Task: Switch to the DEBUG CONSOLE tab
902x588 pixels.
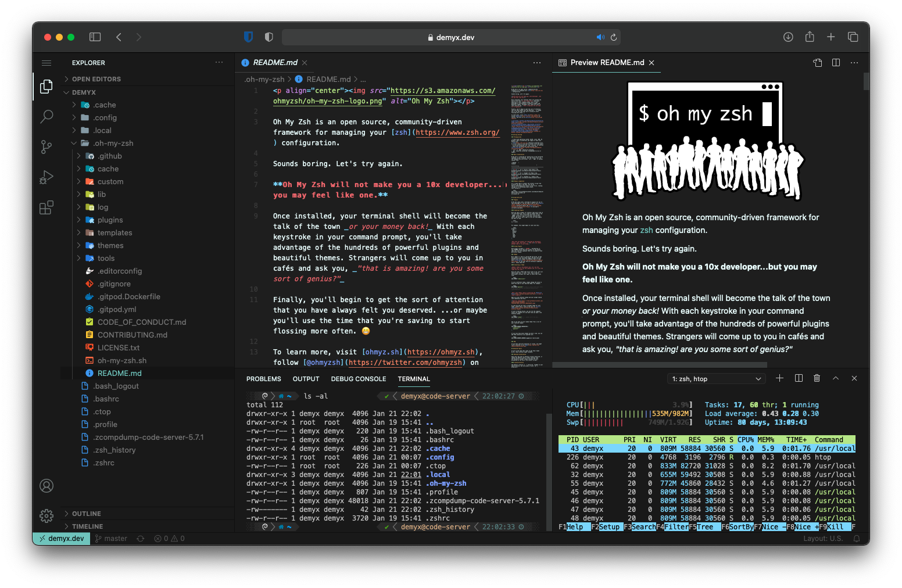Action: (x=359, y=379)
